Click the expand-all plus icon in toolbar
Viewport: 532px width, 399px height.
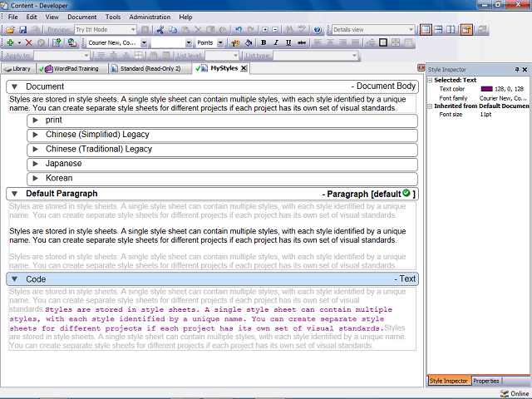tap(265, 30)
